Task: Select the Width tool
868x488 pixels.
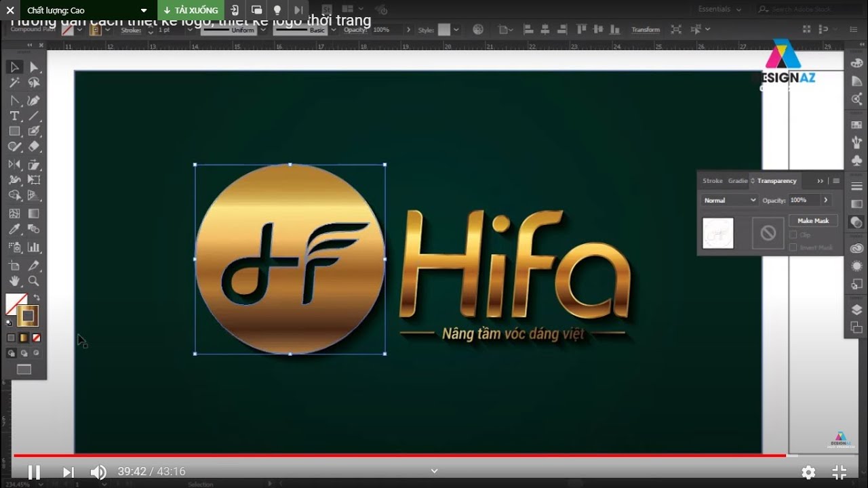Action: [x=14, y=180]
